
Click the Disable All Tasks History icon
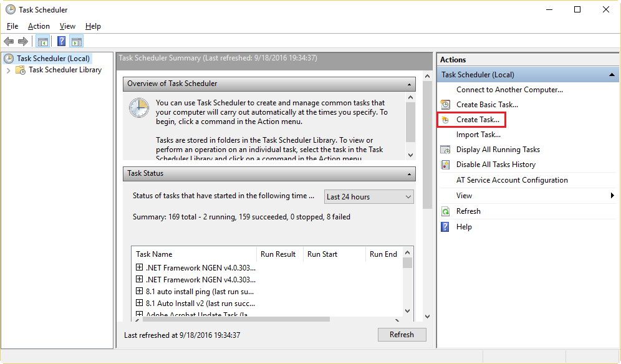[x=445, y=164]
